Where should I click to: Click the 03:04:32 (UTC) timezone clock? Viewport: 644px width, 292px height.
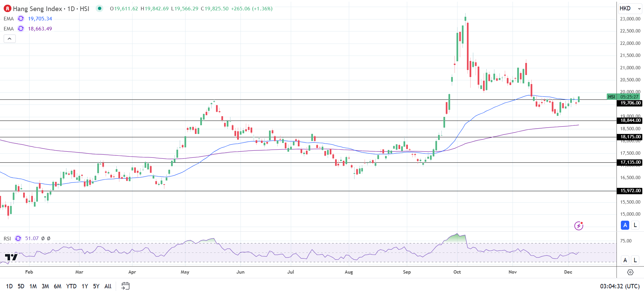tap(620, 286)
